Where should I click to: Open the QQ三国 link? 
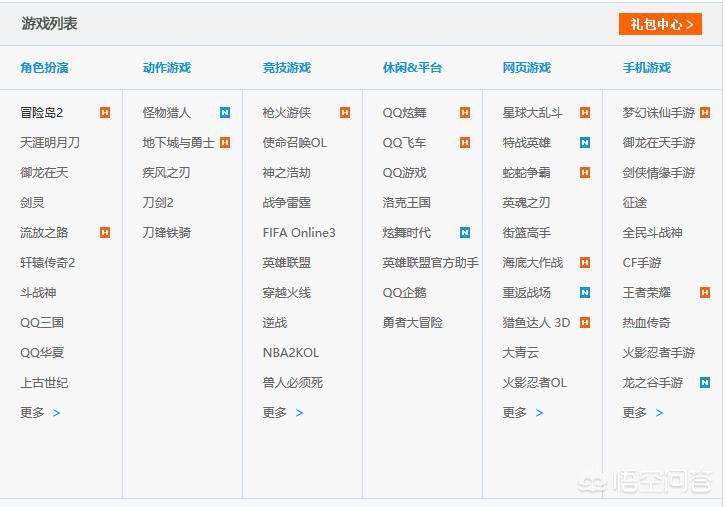42,323
